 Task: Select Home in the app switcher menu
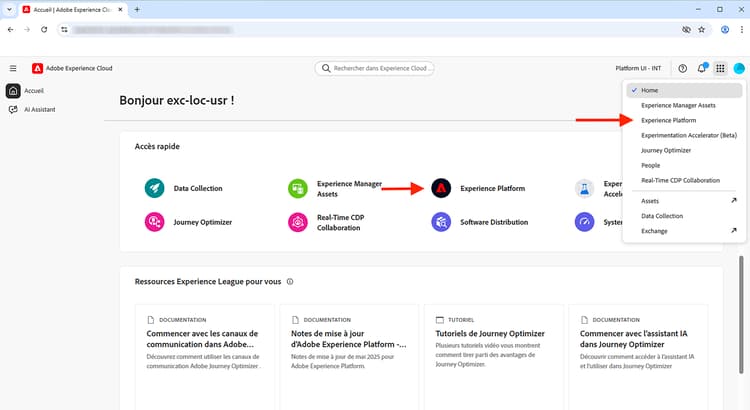click(684, 90)
